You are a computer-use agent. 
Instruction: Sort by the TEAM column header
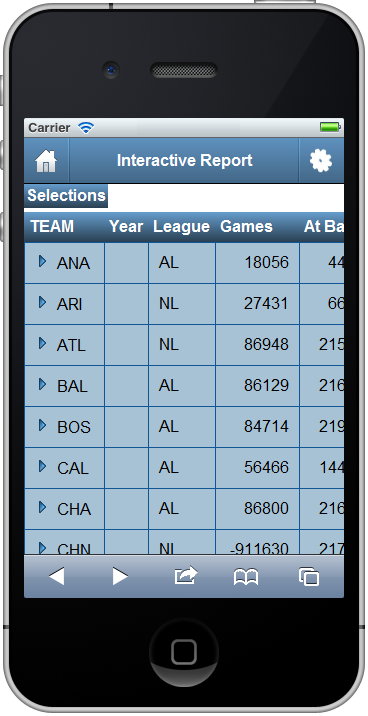point(52,226)
